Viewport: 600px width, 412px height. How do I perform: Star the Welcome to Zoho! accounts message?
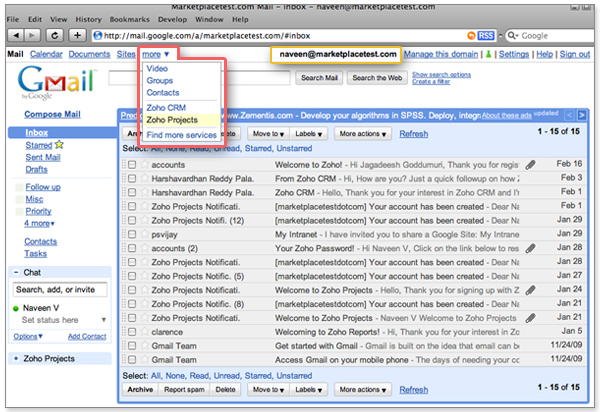(x=145, y=164)
